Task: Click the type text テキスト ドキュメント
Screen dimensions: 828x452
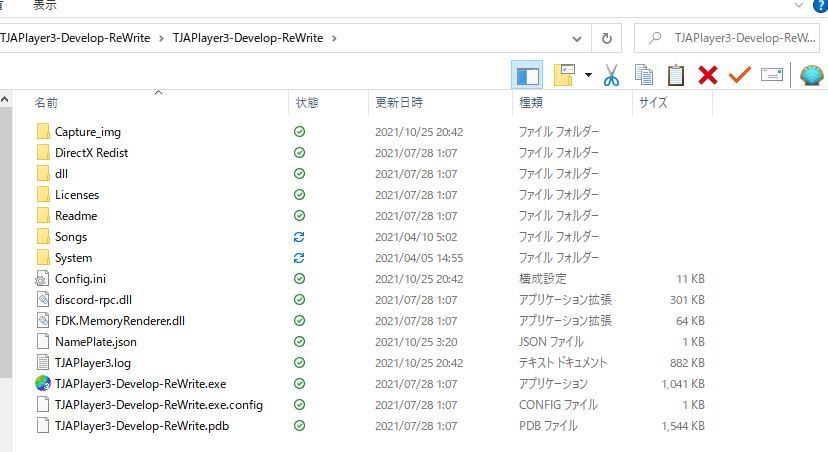Action: (563, 363)
